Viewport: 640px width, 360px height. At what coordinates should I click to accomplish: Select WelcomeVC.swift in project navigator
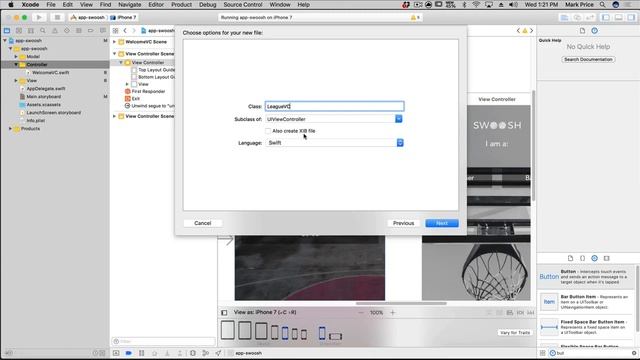[x=50, y=73]
